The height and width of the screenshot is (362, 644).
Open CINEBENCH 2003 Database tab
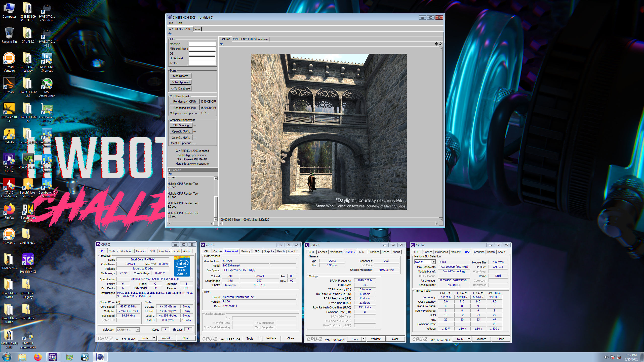tap(250, 39)
